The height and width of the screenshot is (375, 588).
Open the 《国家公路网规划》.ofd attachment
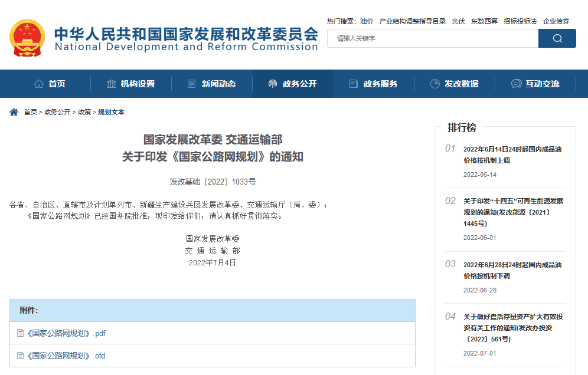coord(66,356)
